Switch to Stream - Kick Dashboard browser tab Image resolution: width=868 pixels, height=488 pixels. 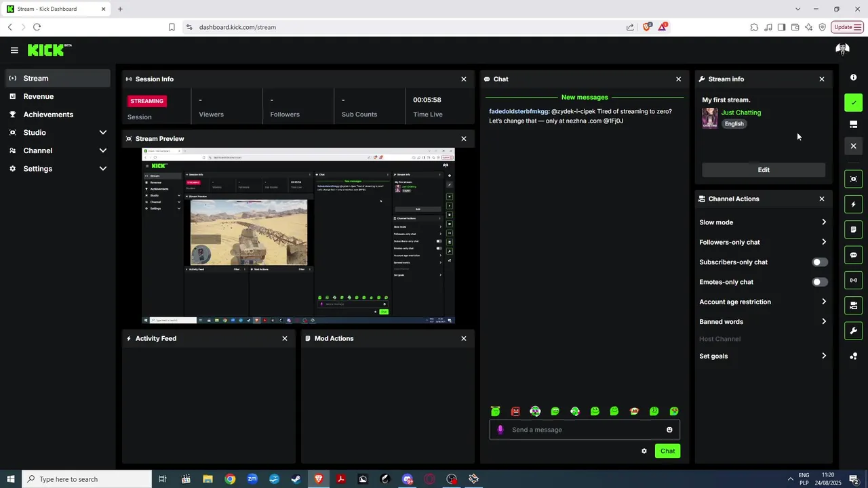tap(56, 9)
